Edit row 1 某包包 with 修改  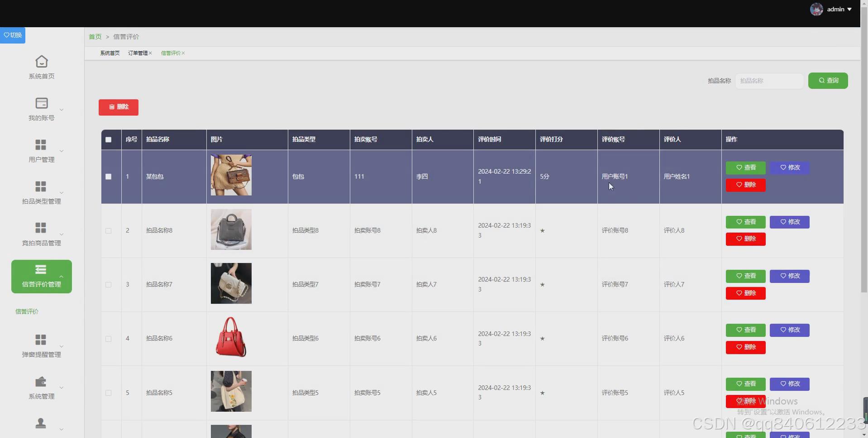pyautogui.click(x=790, y=168)
